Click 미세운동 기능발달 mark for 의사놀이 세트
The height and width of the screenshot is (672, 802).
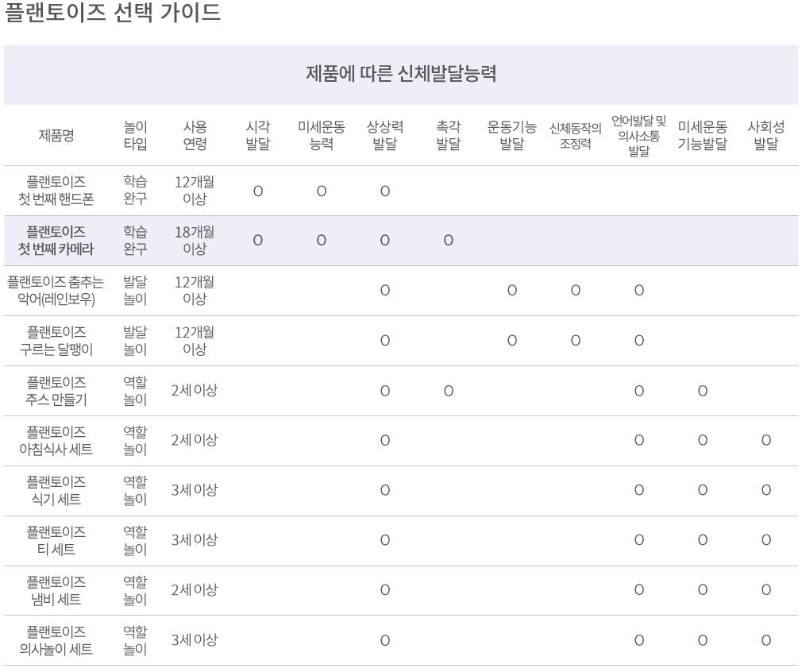(x=703, y=640)
